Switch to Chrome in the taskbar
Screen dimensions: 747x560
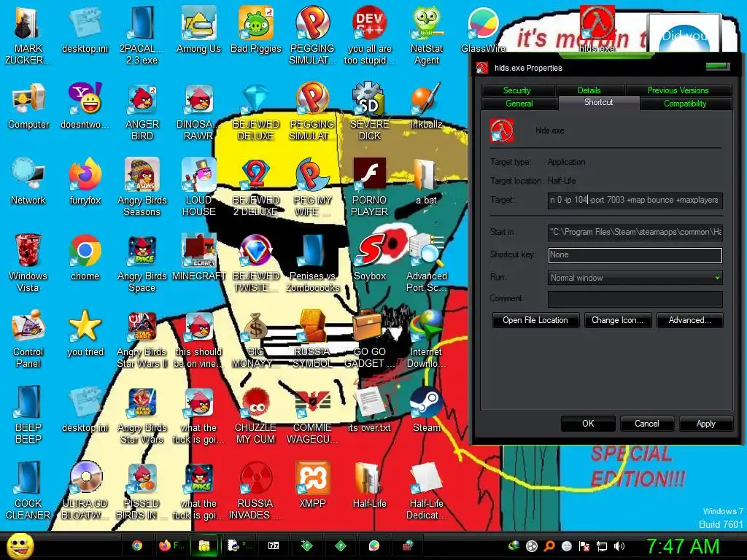(x=137, y=545)
